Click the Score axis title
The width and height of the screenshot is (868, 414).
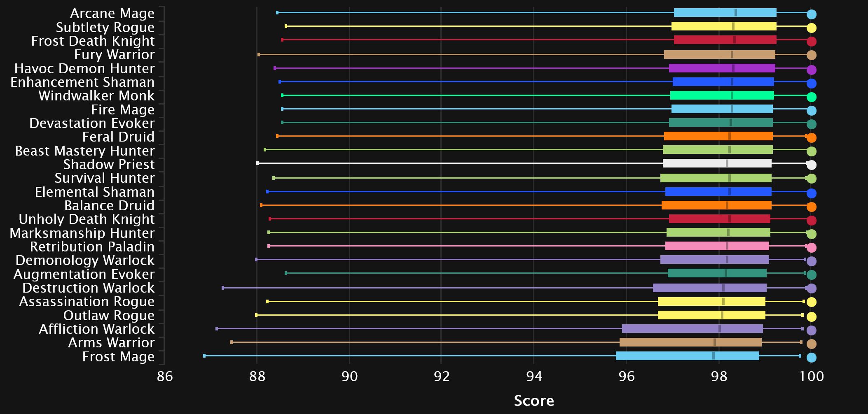[534, 400]
